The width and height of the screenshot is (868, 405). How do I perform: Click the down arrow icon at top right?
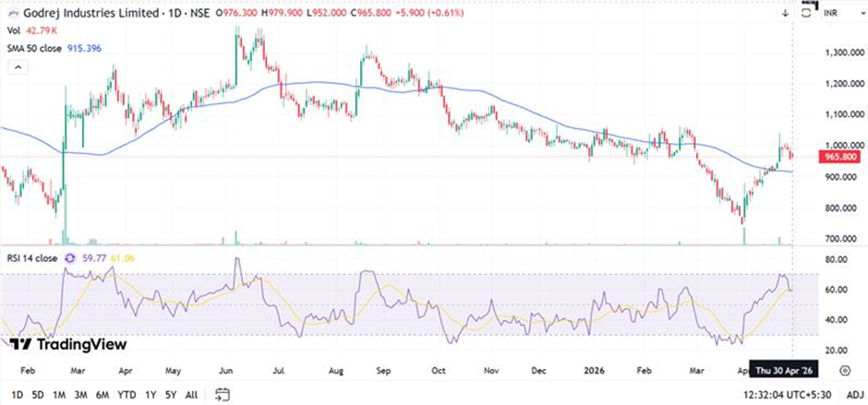785,13
